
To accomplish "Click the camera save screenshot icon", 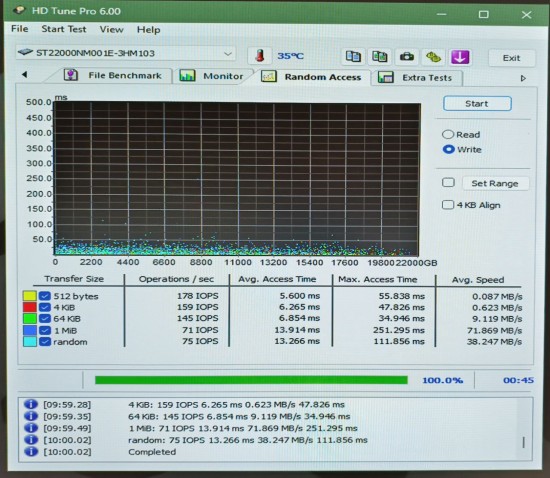I will point(407,56).
